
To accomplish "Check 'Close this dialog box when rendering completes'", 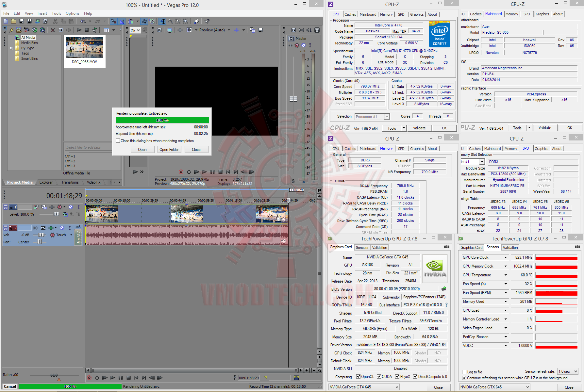I will 118,141.
